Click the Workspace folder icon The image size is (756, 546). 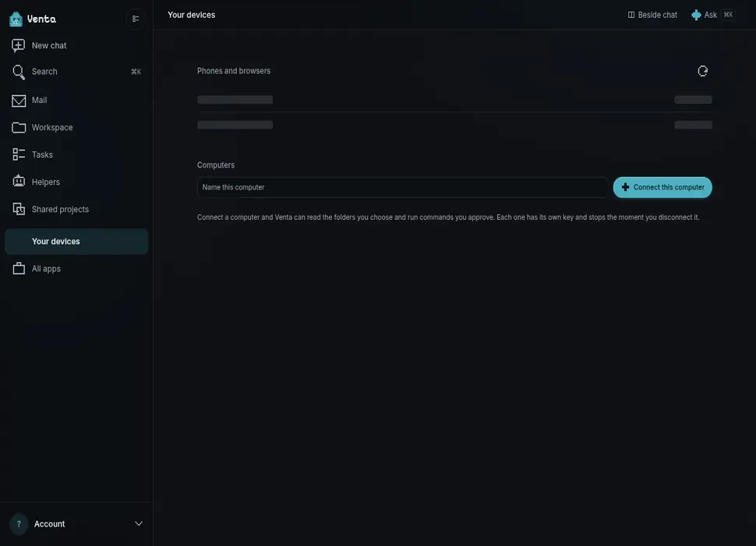[19, 127]
